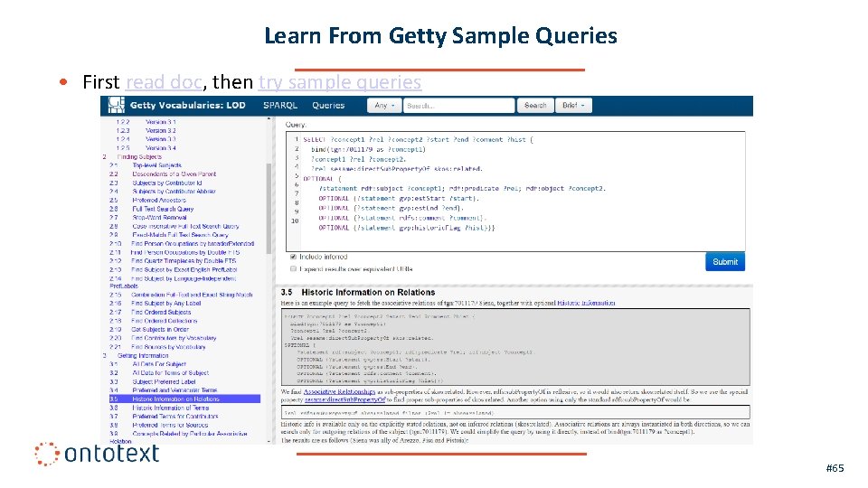The image size is (868, 488).
Task: Open 'Find Person Occupations by Double FTS'
Action: click(185, 252)
